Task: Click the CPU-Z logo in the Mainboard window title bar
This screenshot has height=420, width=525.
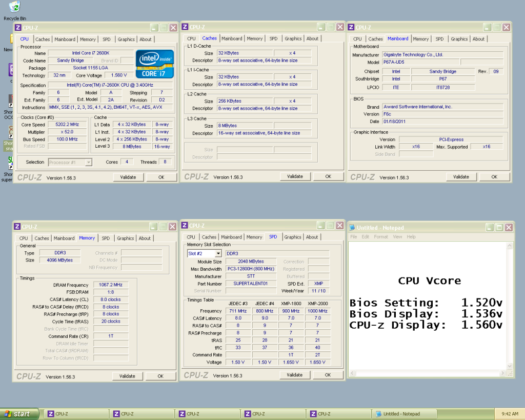Action: coord(351,27)
